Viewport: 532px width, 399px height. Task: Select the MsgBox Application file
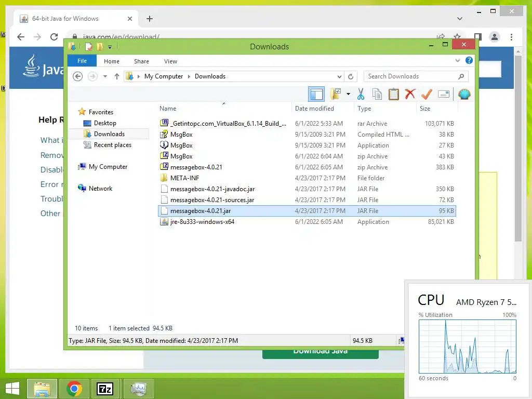pos(307,145)
